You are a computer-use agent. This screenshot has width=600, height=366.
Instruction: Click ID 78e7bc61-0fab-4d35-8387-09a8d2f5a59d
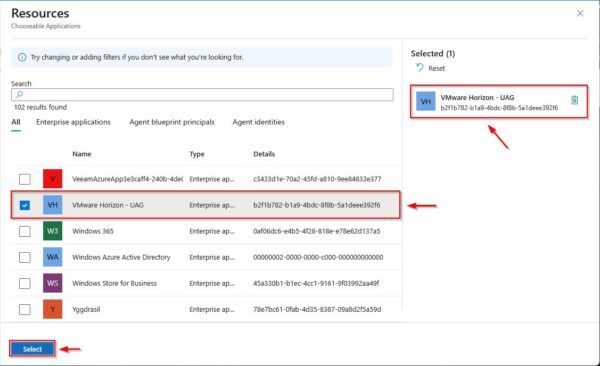(317, 309)
